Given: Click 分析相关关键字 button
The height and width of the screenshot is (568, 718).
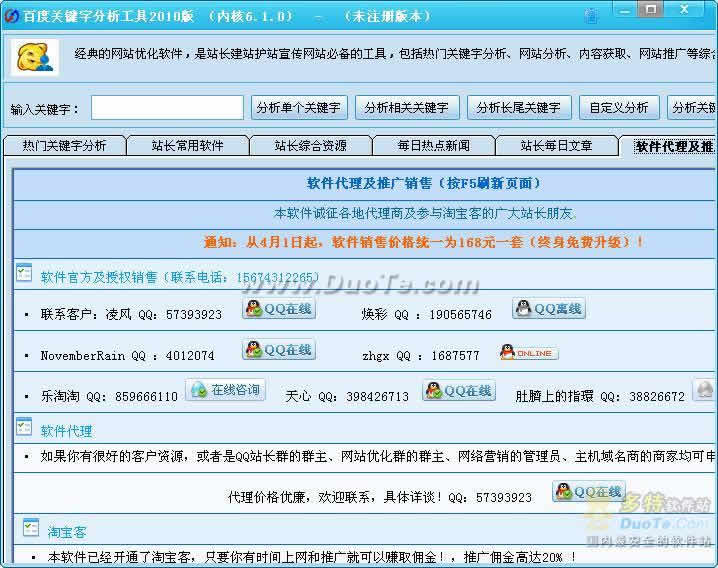Looking at the screenshot, I should pyautogui.click(x=407, y=108).
